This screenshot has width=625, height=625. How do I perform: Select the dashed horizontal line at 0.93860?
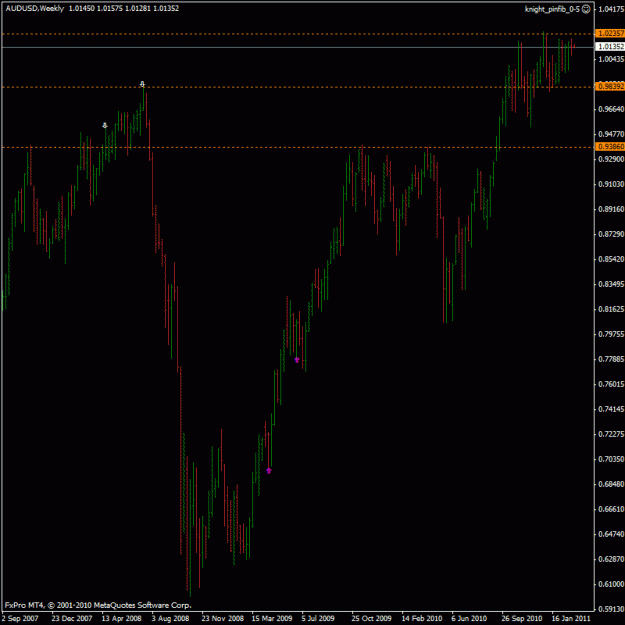[x=298, y=147]
